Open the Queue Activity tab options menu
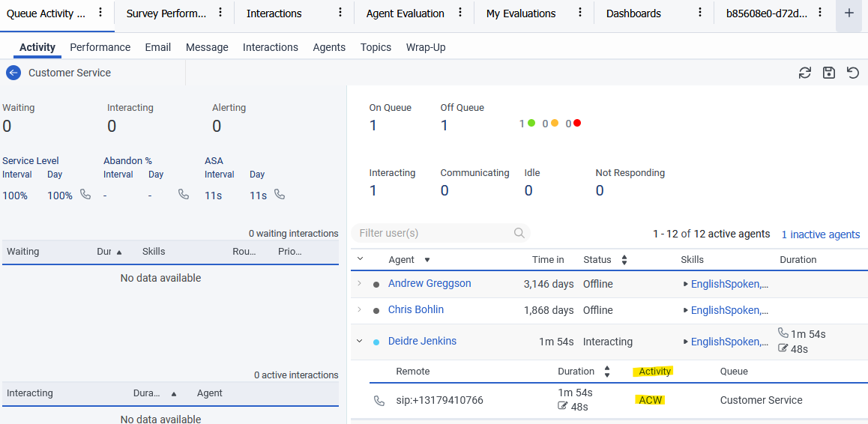 (100, 13)
